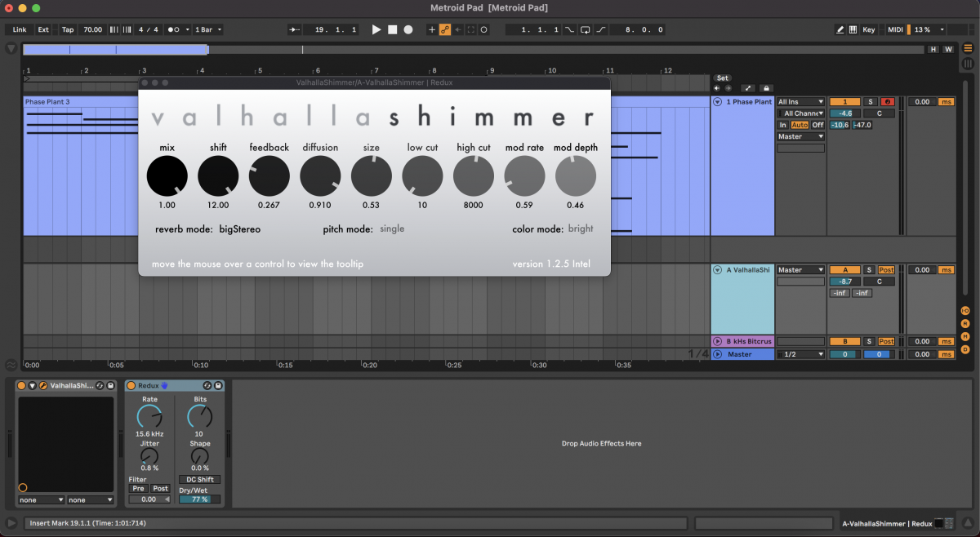This screenshot has width=980, height=537.
Task: Solo the Phase Plant track
Action: pyautogui.click(x=870, y=102)
